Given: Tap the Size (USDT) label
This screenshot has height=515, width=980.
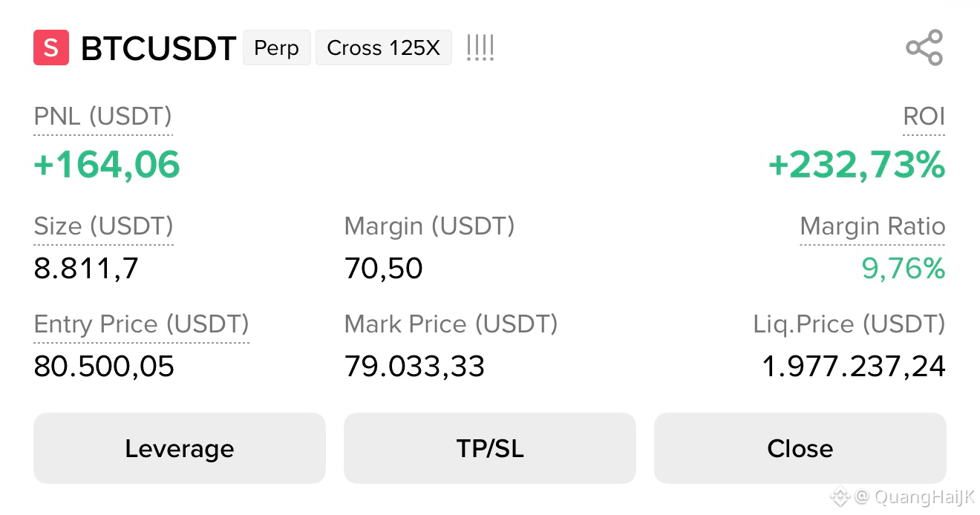Looking at the screenshot, I should coord(104,226).
